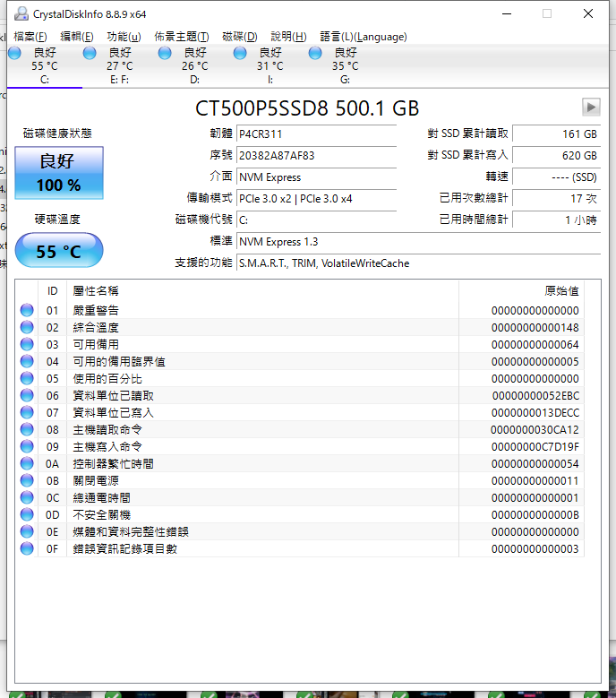Screen dimensions: 616x698
Task: Click the 支援的功能 field with S.M.A.R.T., TRIM
Action: (418, 263)
